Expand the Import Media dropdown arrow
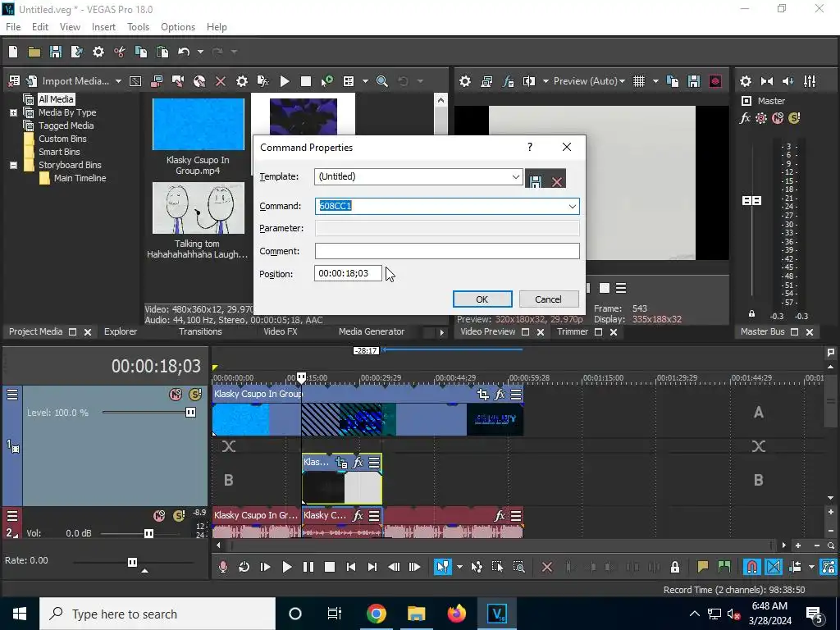 (118, 81)
